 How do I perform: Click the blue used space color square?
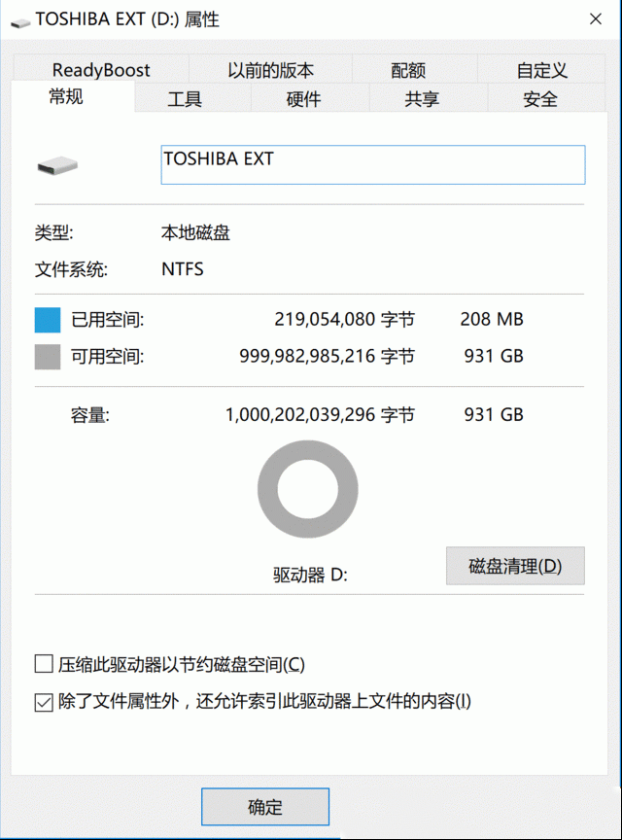pos(48,320)
